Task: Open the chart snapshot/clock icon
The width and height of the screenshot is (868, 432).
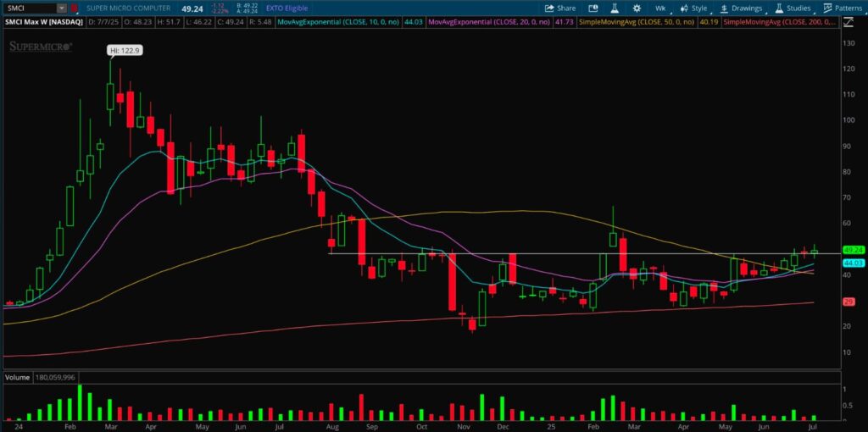Action: (593, 8)
